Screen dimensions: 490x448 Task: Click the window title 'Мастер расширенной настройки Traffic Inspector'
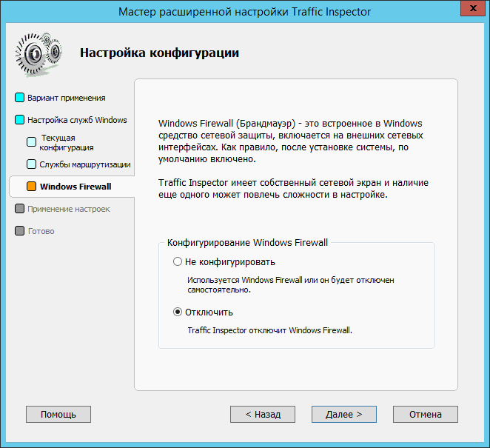click(244, 12)
